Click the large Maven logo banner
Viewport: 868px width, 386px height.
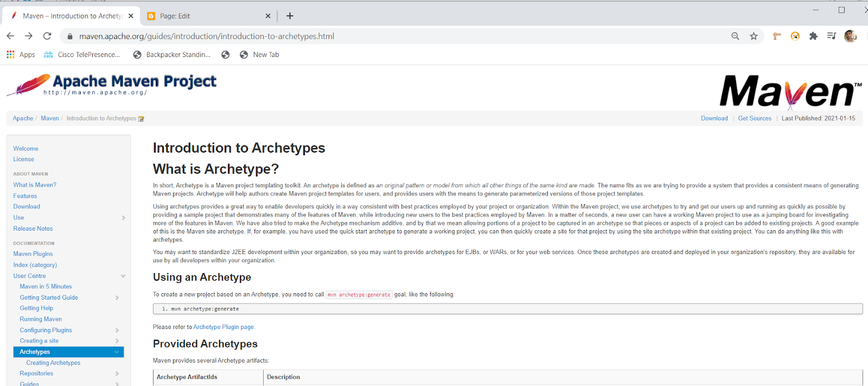pyautogui.click(x=790, y=91)
